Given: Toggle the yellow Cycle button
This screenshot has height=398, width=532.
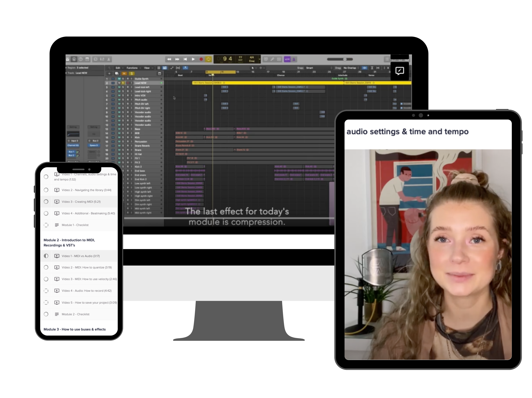Looking at the screenshot, I should [209, 59].
